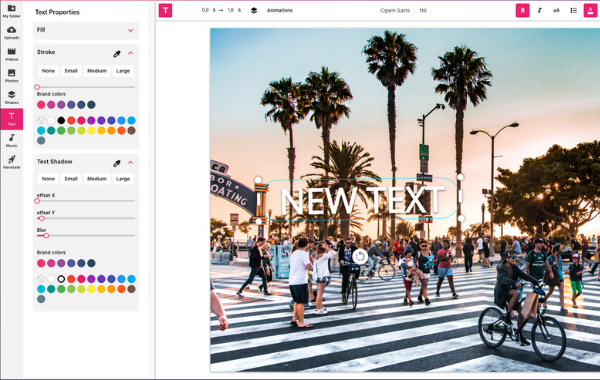Collapse the Text Shadow section chevron
Image resolution: width=600 pixels, height=380 pixels.
pyautogui.click(x=130, y=162)
